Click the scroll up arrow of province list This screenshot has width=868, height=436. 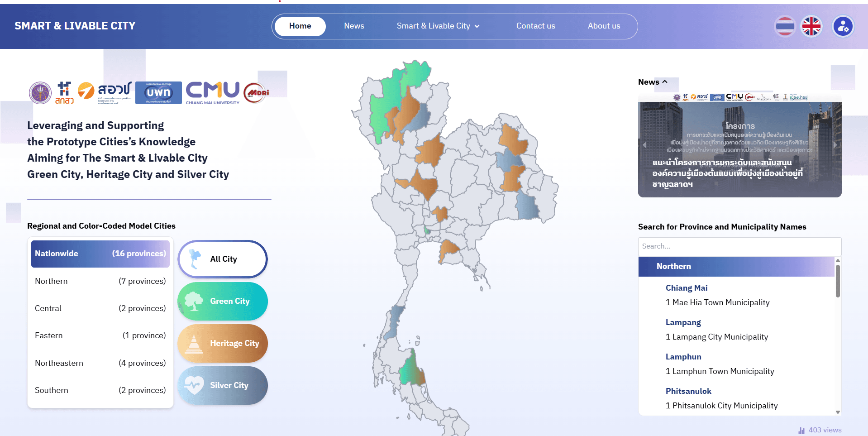click(x=838, y=260)
